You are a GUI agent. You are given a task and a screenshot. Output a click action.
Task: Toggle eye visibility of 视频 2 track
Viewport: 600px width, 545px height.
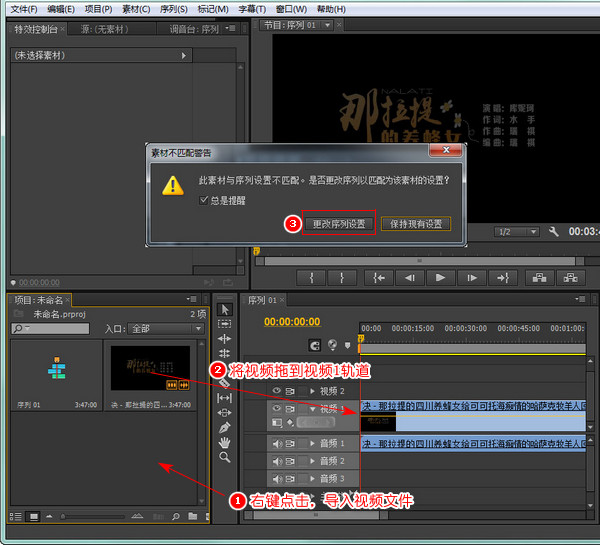(276, 391)
